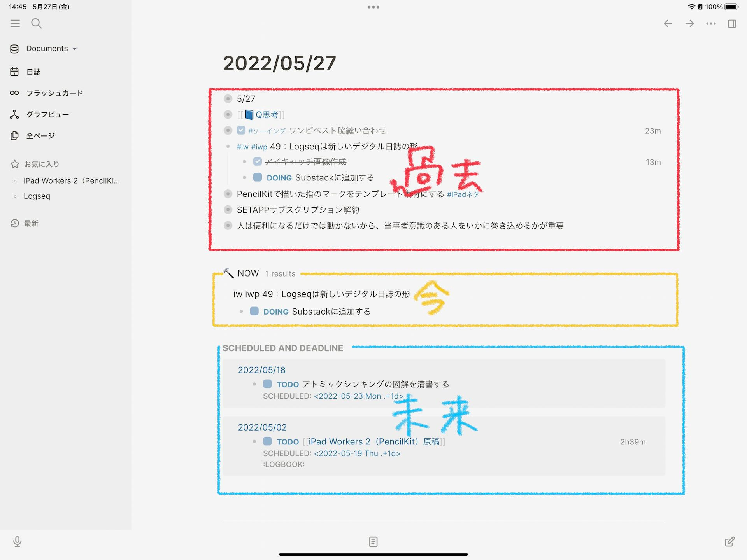This screenshot has height=560, width=747.
Task: Open フラッシュカード flashcards
Action: tap(54, 93)
